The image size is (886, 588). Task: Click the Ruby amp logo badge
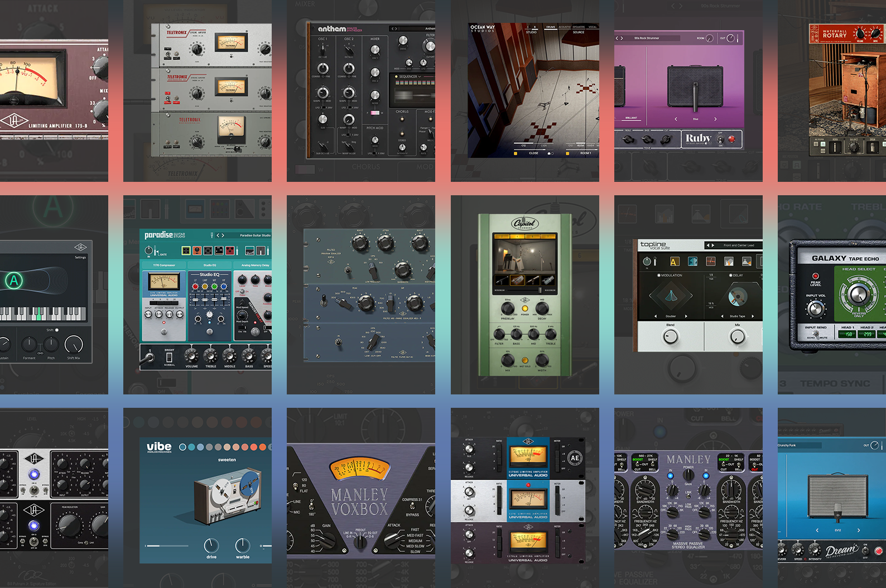coord(698,138)
